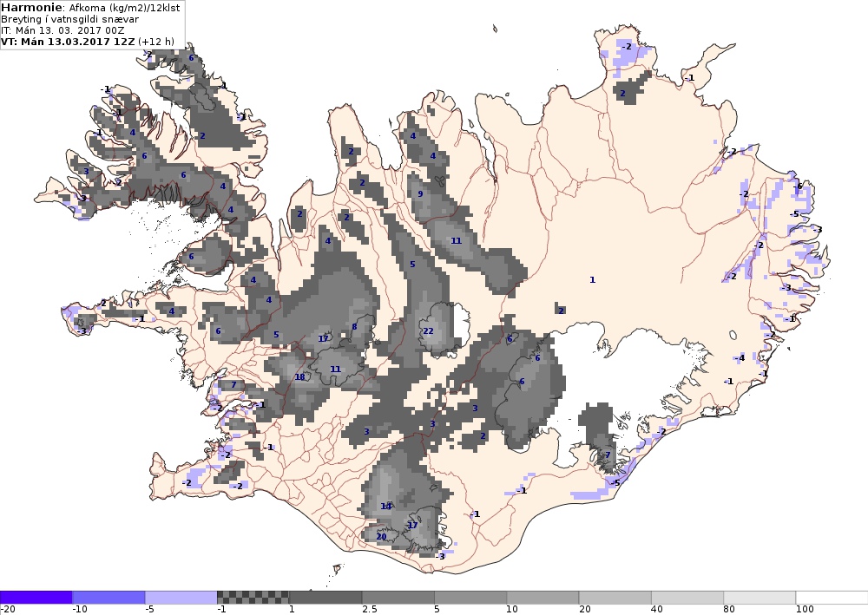Click the value 20 on the southern glacier
Image resolution: width=868 pixels, height=615 pixels.
(381, 536)
